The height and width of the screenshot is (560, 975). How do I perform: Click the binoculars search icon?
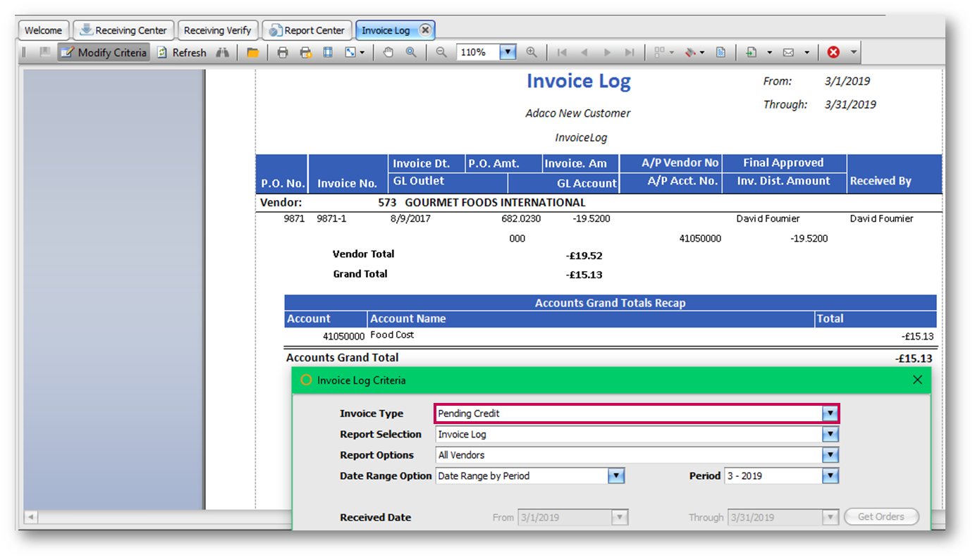coord(222,53)
